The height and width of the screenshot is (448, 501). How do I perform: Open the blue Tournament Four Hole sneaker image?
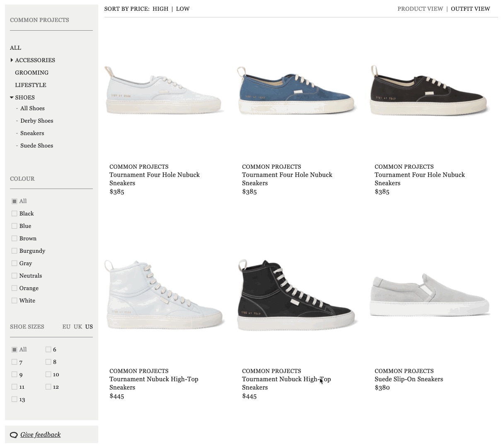point(297,91)
